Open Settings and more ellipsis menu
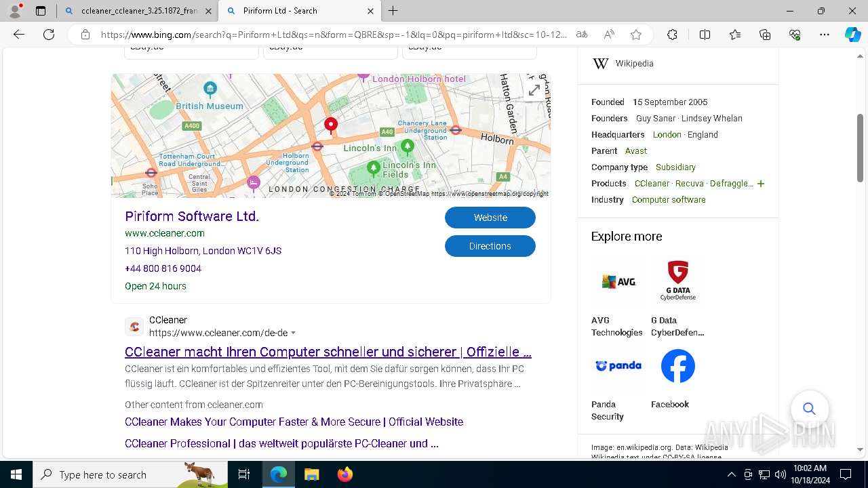This screenshot has height=488, width=868. [825, 35]
